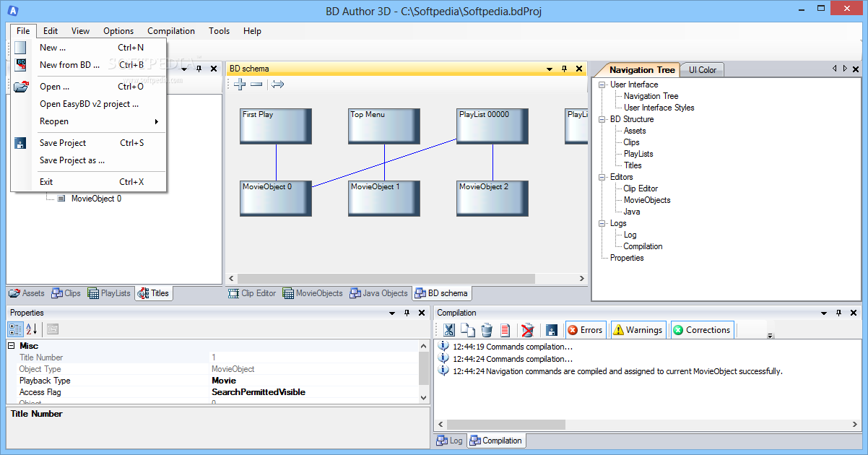Select the MovieObject 2 block in BD schema
Screen dimensions: 868x455
click(x=492, y=199)
